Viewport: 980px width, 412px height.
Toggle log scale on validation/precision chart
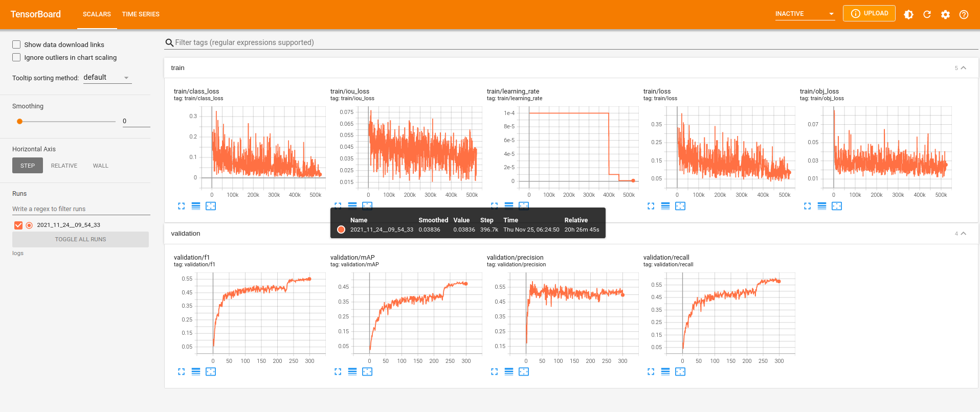(x=509, y=372)
